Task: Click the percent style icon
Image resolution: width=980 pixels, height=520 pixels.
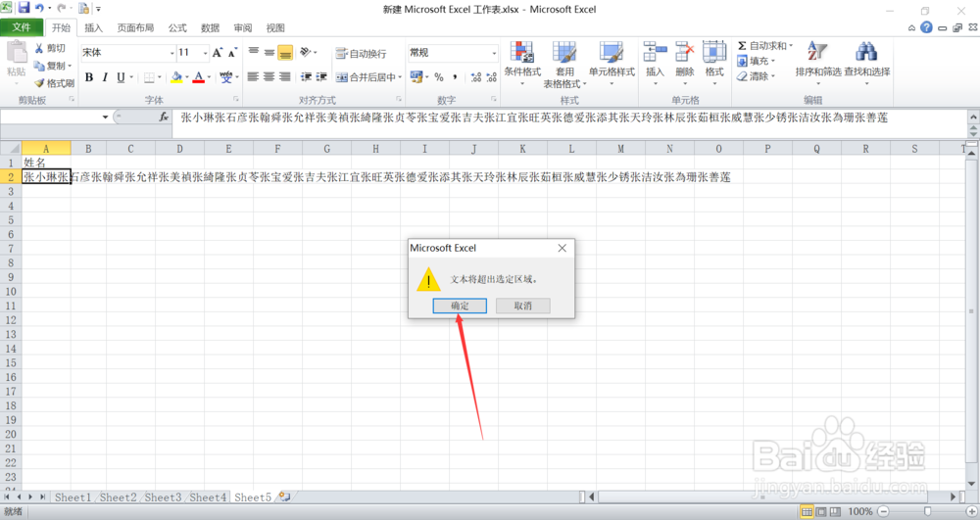Action: click(439, 76)
